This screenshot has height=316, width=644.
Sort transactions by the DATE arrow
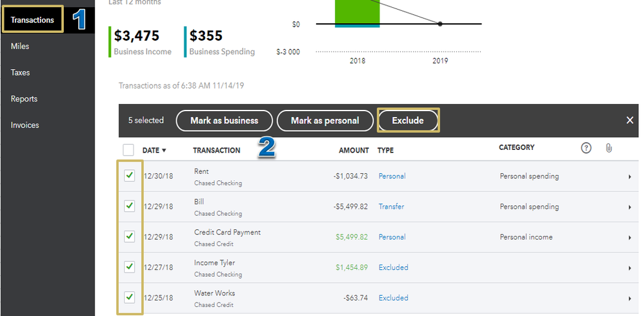click(164, 151)
